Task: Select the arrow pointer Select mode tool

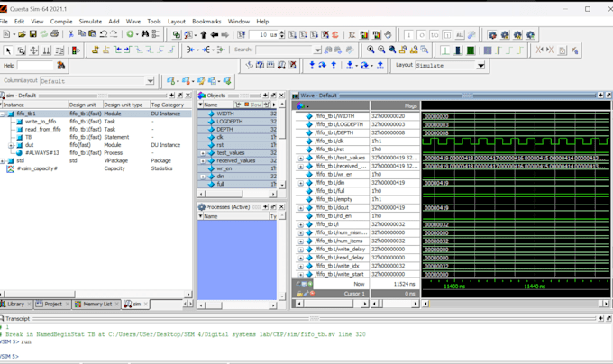Action: [x=8, y=50]
